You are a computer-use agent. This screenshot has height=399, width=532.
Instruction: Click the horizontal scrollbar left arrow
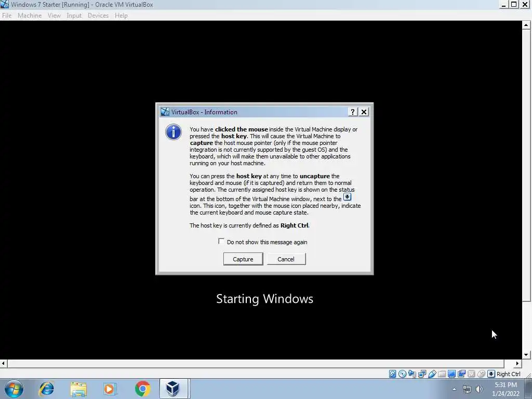[x=4, y=363]
